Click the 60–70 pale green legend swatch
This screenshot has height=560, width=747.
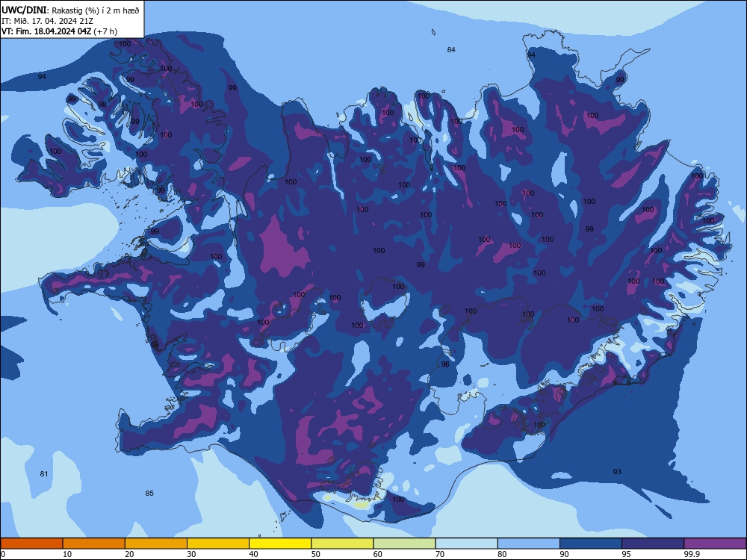pyautogui.click(x=404, y=544)
